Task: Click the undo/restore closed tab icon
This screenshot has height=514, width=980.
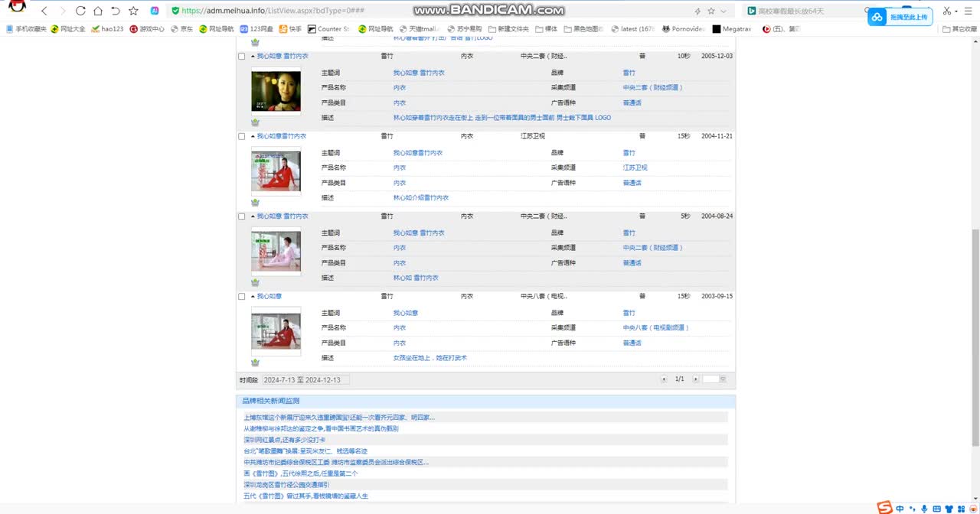Action: tap(116, 11)
